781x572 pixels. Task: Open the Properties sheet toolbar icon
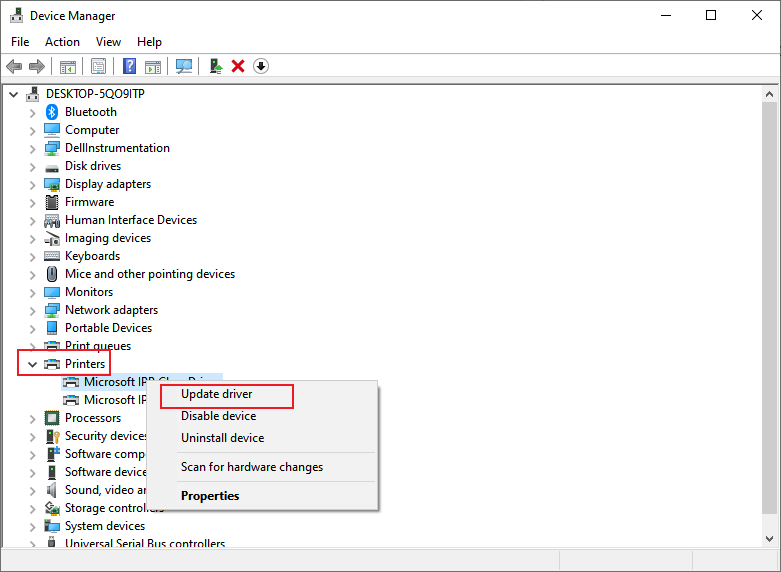(x=99, y=66)
